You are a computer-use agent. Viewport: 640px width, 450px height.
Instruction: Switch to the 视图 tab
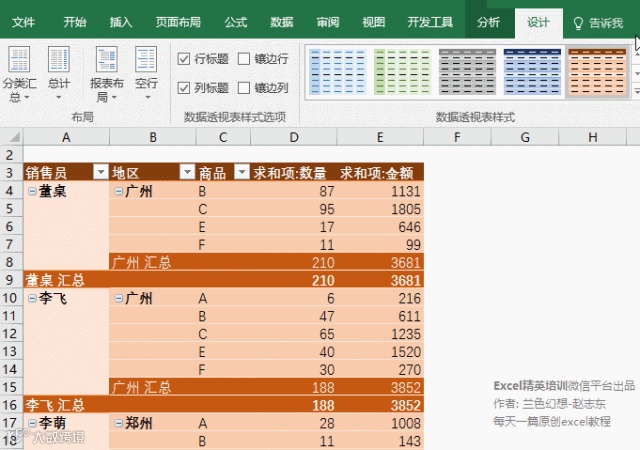(x=374, y=22)
